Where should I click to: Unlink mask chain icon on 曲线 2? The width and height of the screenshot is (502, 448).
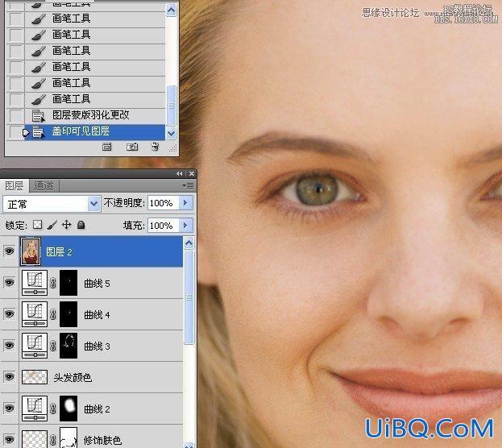pyautogui.click(x=53, y=409)
